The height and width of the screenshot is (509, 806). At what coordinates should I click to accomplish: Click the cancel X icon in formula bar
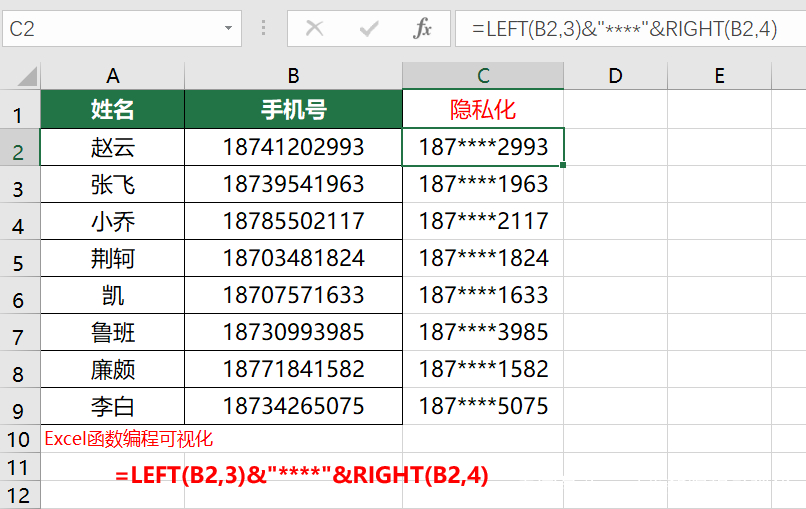(x=314, y=28)
